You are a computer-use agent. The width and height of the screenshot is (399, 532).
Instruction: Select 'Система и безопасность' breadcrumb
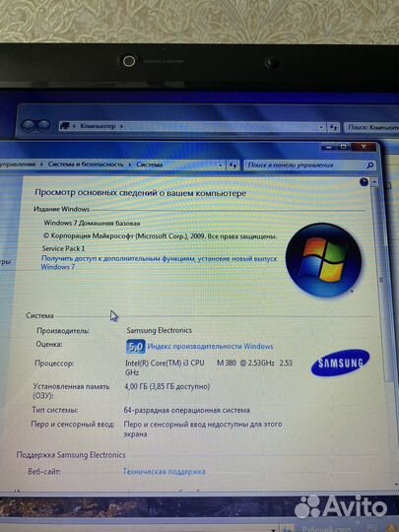[x=86, y=165]
